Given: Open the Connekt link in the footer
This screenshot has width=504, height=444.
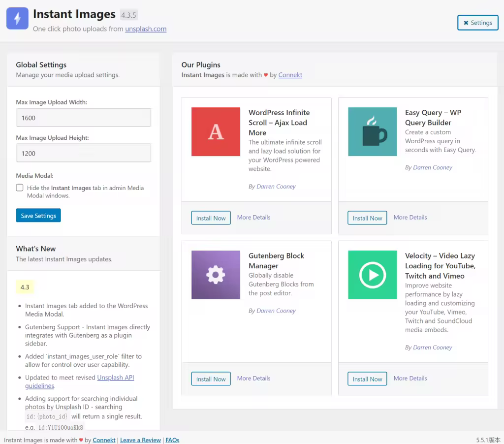Looking at the screenshot, I should (x=104, y=440).
